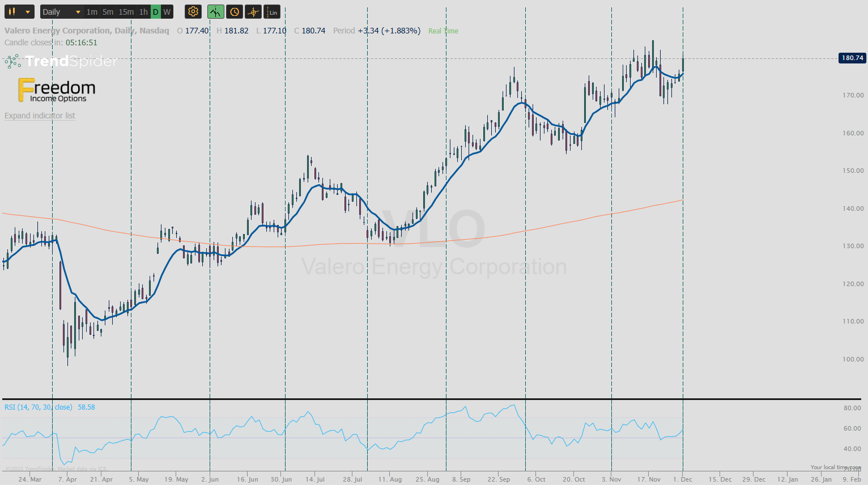This screenshot has width=868, height=485.
Task: Open the candlestick chart type dropdown
Action: click(x=19, y=12)
